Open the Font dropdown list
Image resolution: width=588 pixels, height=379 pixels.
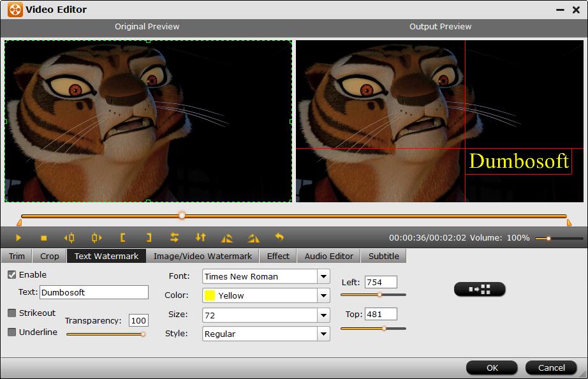(323, 277)
